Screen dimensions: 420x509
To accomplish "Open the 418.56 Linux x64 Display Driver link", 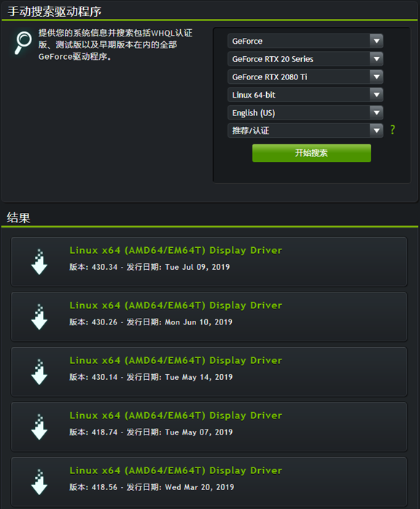I will (x=176, y=470).
